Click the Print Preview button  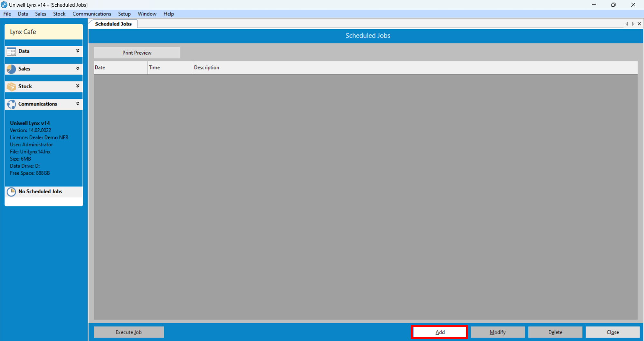[x=137, y=53]
